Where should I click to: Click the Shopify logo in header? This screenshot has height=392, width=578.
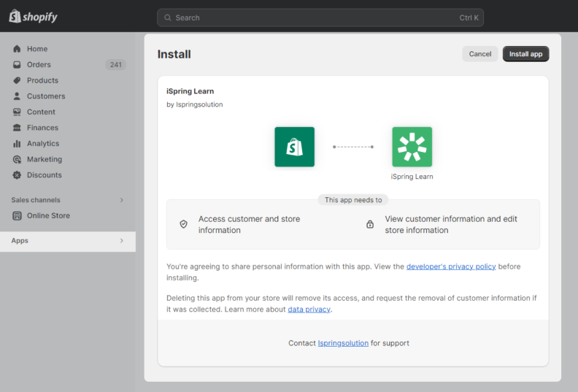pos(33,16)
